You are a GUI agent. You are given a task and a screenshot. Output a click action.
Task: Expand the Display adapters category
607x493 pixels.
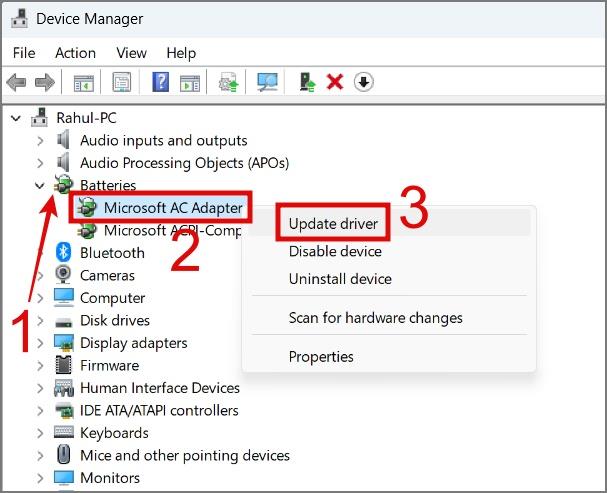click(x=40, y=343)
